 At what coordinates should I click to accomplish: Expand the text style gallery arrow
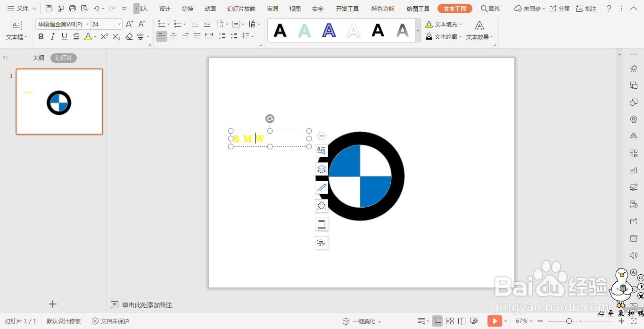[418, 31]
